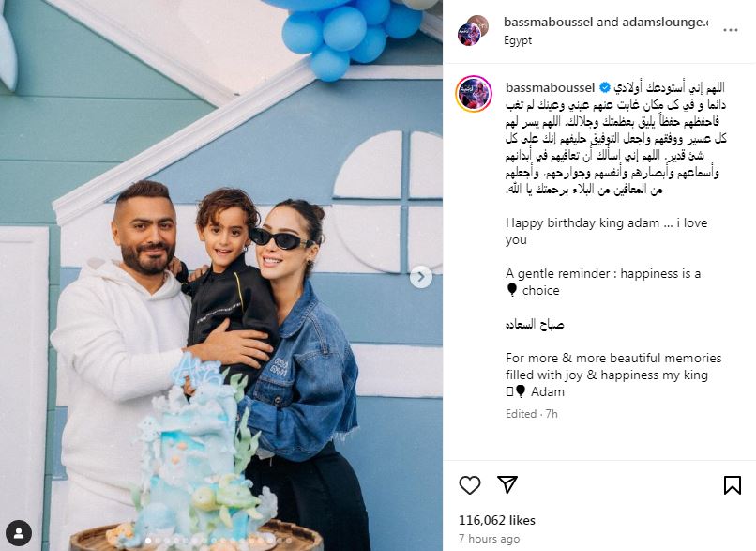Open bassmaboussel story ring avatar beside caption

click(474, 94)
